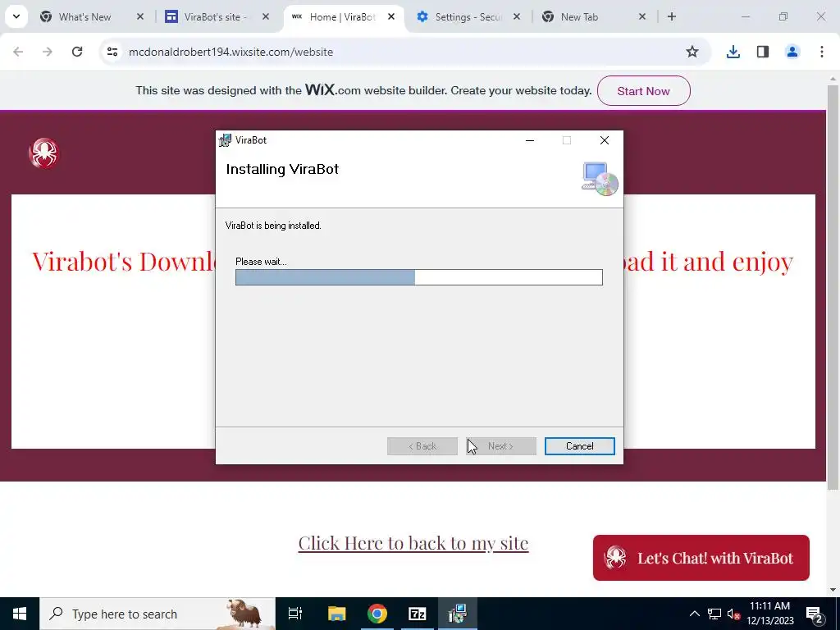
Task: Open Let's Chat! with ViraBot button
Action: coord(701,558)
